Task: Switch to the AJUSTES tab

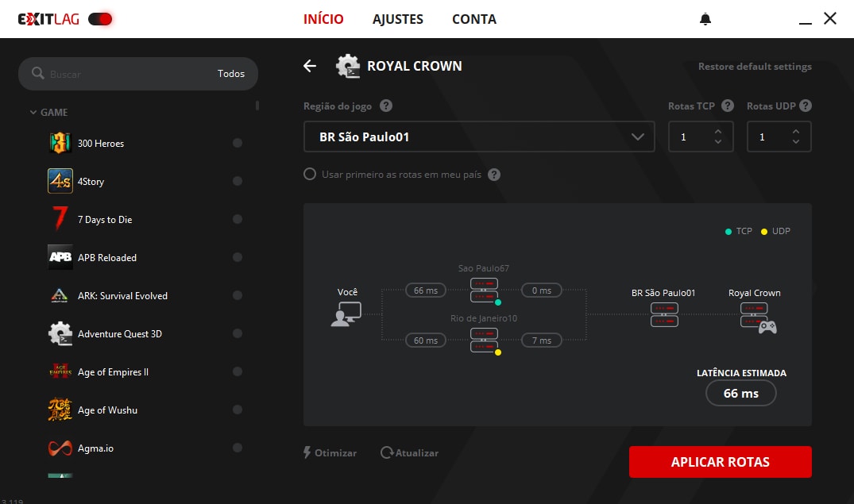Action: point(398,19)
